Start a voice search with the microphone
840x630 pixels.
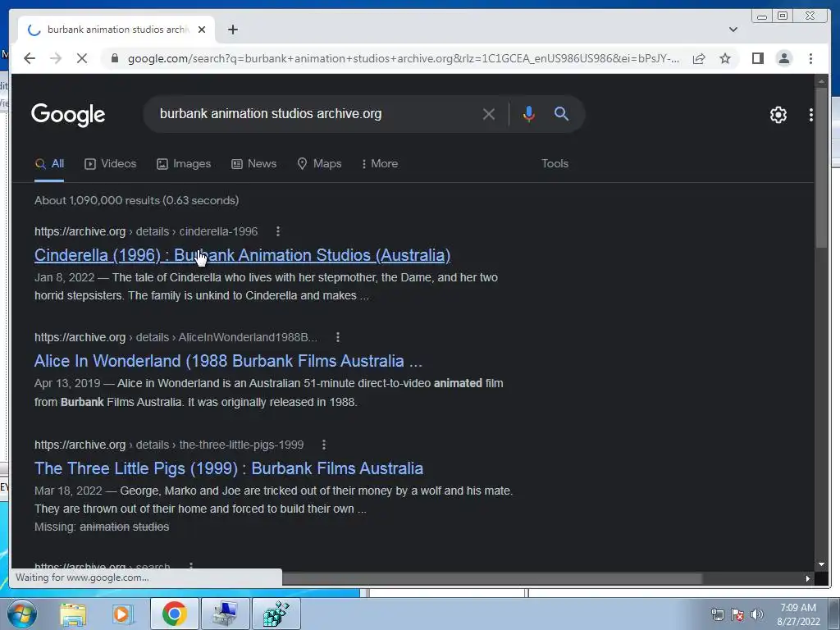pyautogui.click(x=528, y=113)
